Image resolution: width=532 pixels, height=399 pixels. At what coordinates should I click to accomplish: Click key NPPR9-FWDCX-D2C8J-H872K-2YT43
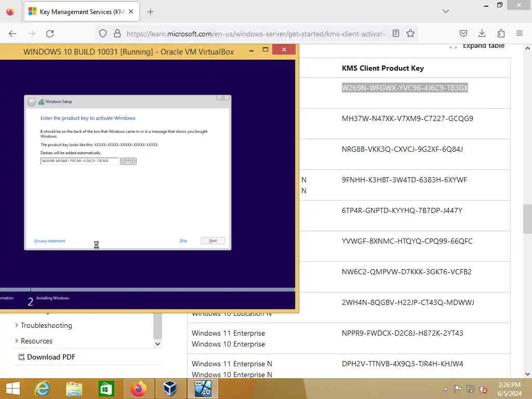403,333
